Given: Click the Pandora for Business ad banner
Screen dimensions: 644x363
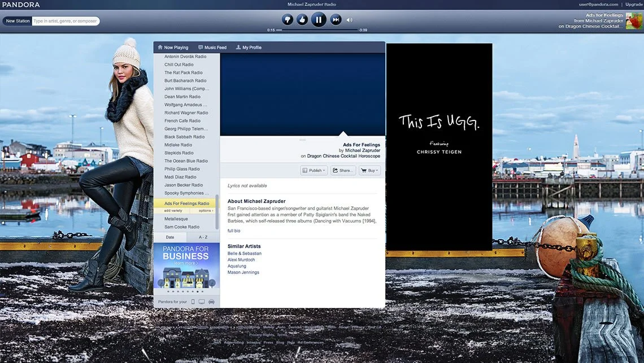Looking at the screenshot, I should [187, 266].
